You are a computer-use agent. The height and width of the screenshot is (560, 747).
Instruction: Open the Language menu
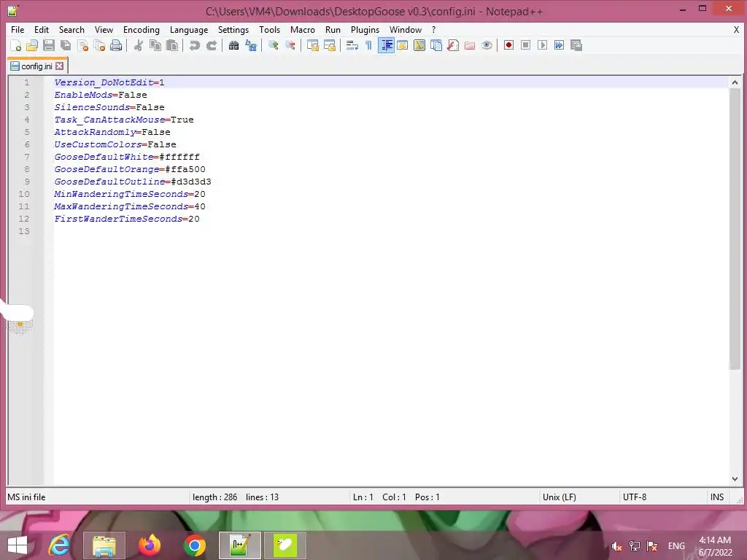(x=189, y=29)
